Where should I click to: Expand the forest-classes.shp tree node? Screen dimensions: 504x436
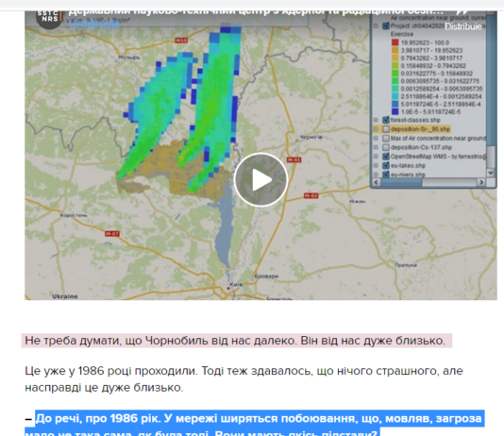pos(376,120)
